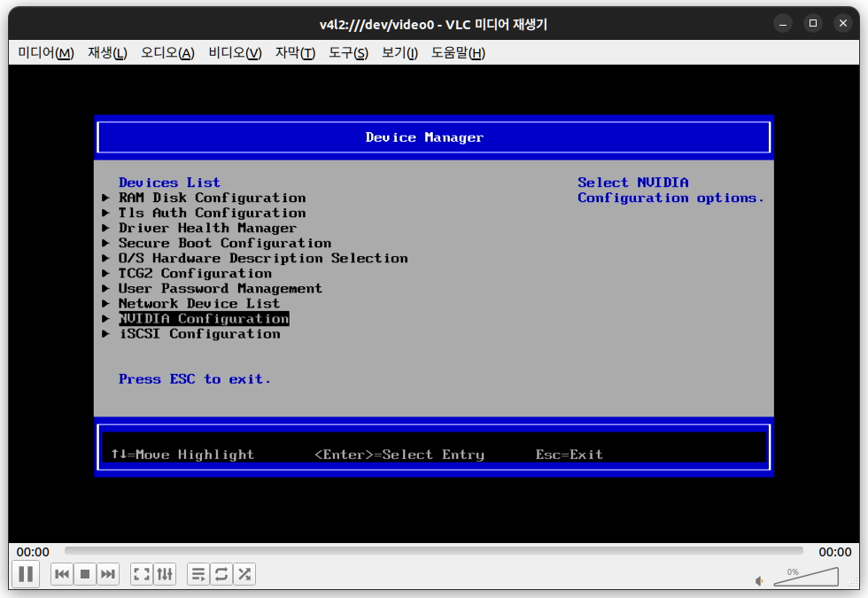Click the Devices List heading
Image resolution: width=868 pixels, height=598 pixels.
pyautogui.click(x=169, y=183)
